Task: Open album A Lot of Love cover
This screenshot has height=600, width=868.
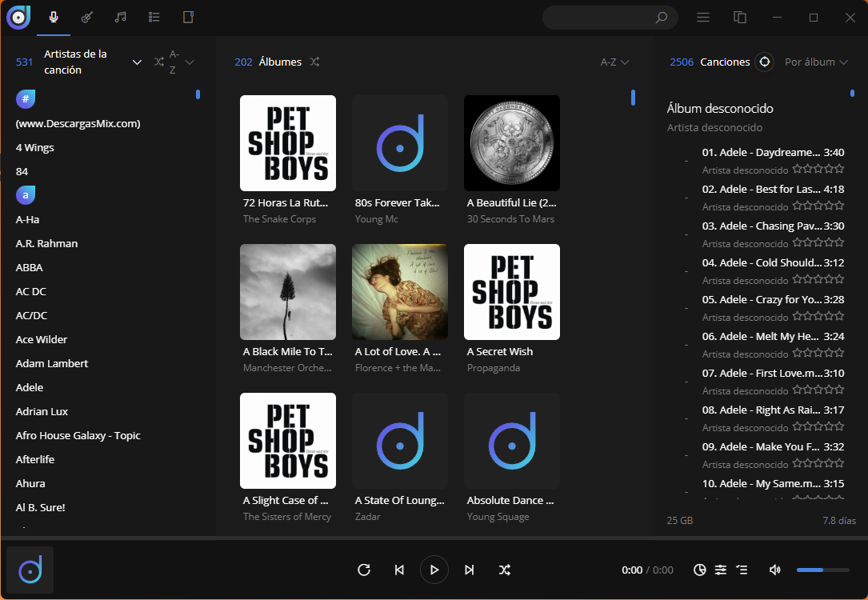Action: pyautogui.click(x=400, y=292)
